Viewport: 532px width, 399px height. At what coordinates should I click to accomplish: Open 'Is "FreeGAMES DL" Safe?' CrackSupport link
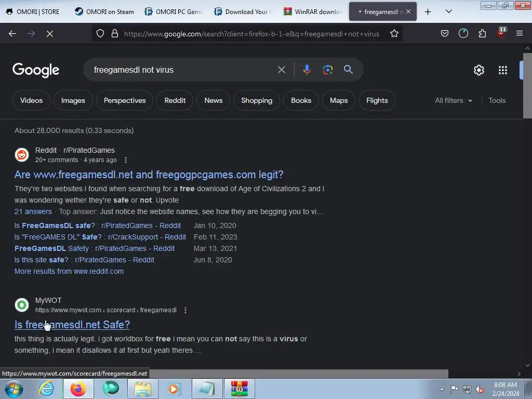coord(100,237)
